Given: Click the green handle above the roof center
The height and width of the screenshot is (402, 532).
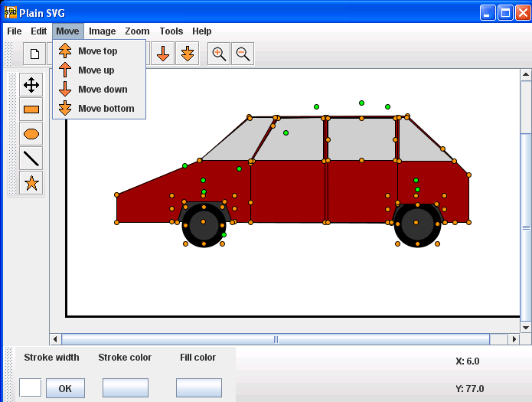Looking at the screenshot, I should (361, 103).
